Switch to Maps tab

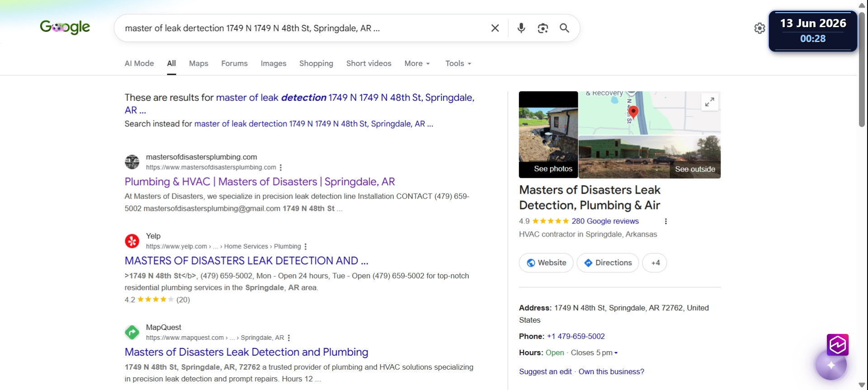[x=198, y=63]
